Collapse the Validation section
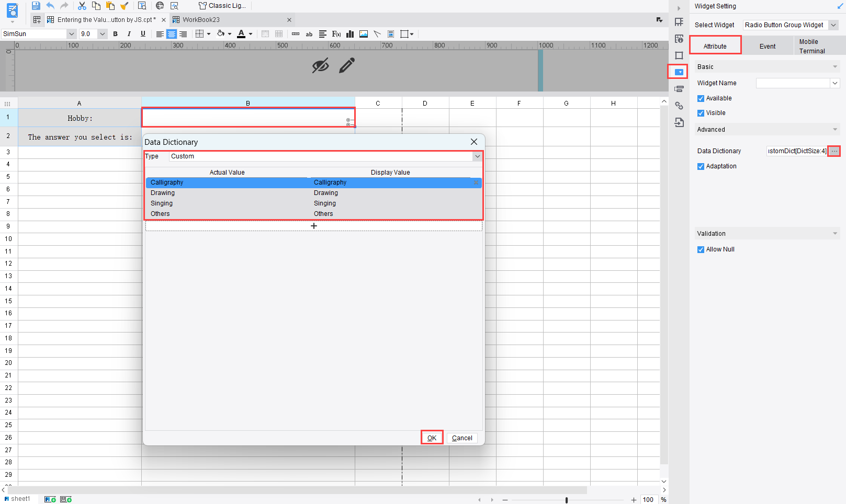 coord(835,234)
